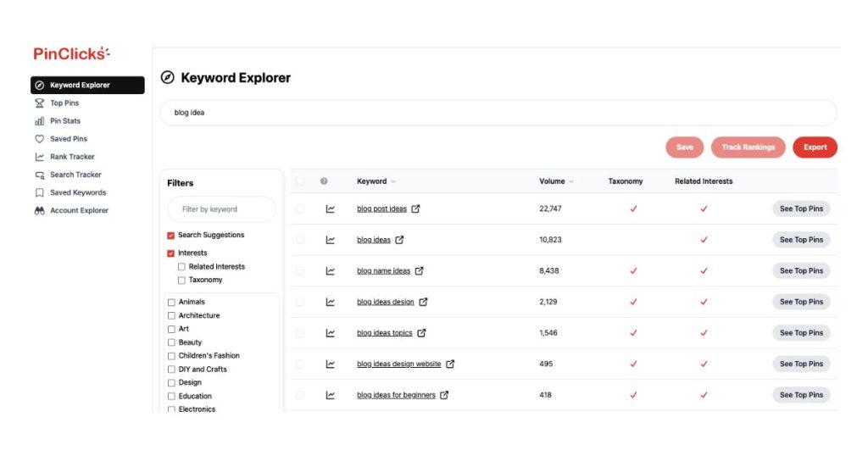This screenshot has height=456, width=868.
Task: Click trend chart icon for blog ideas row
Action: 331,240
